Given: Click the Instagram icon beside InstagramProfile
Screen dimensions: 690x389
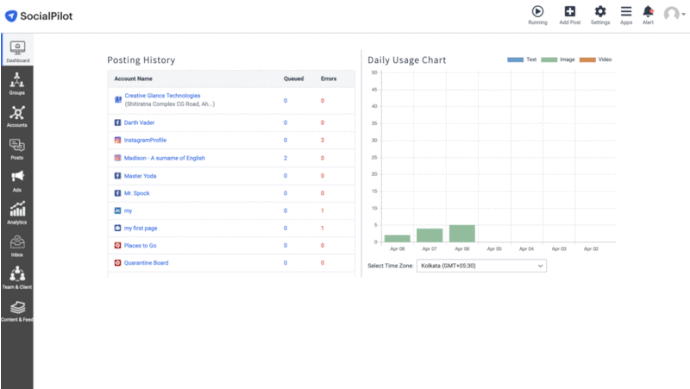Looking at the screenshot, I should pyautogui.click(x=117, y=140).
